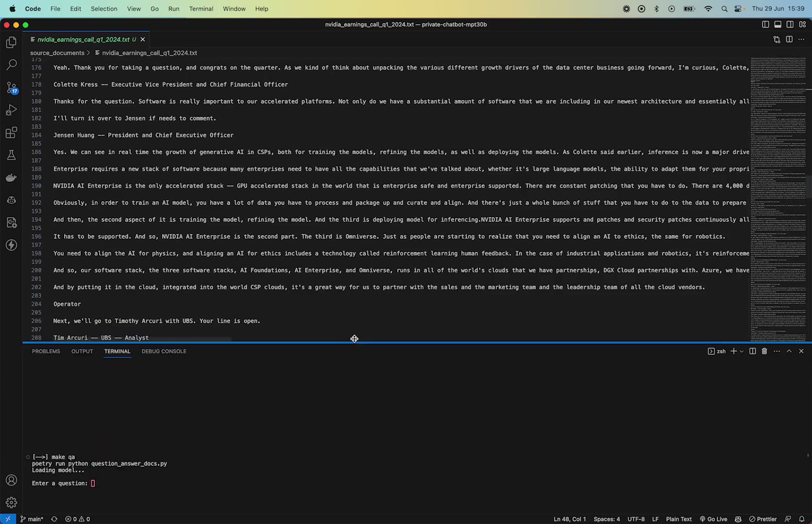Open the Terminal menu in menu bar
The height and width of the screenshot is (524, 812).
(201, 8)
